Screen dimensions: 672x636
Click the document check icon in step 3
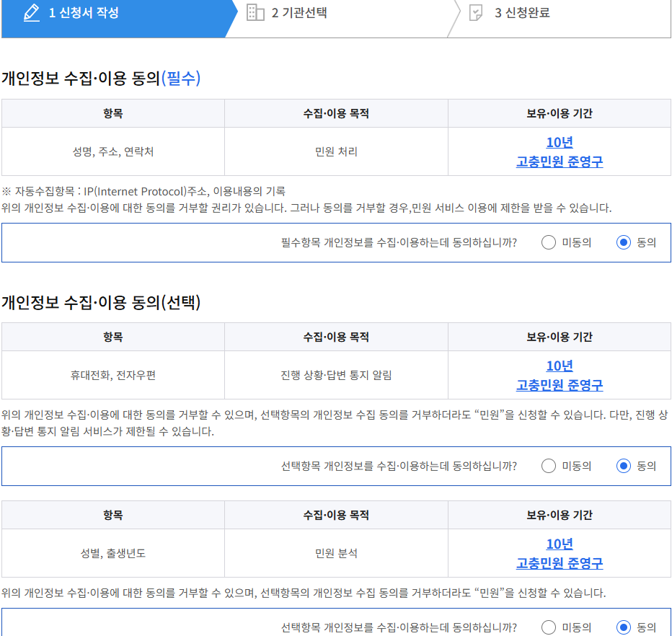[x=476, y=12]
